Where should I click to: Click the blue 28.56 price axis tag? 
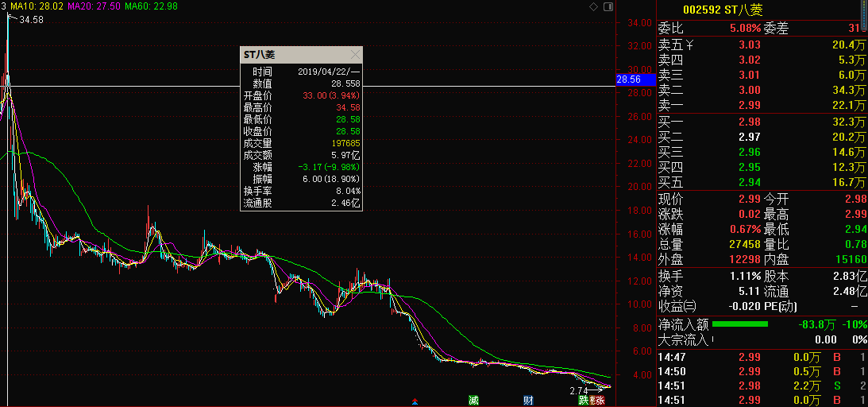pos(628,80)
